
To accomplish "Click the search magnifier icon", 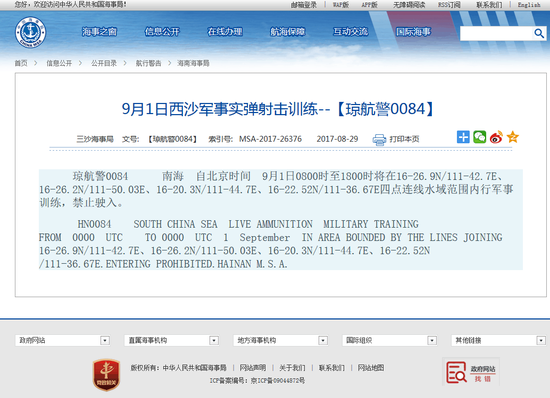I will 539,34.
